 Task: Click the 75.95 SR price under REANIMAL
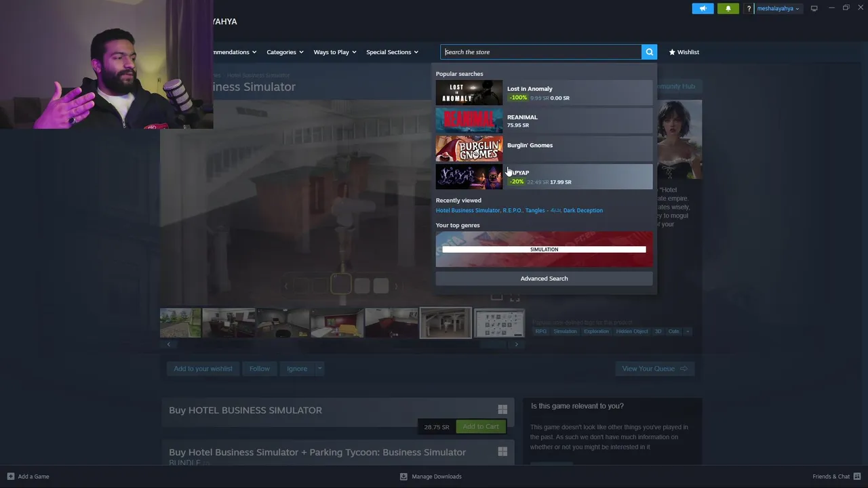click(x=518, y=125)
